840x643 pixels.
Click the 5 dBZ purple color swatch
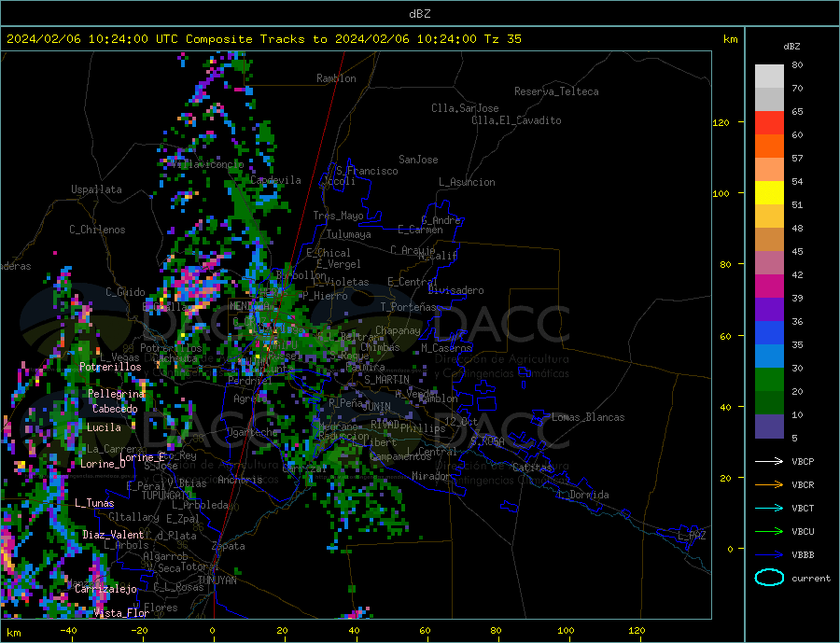pyautogui.click(x=769, y=426)
